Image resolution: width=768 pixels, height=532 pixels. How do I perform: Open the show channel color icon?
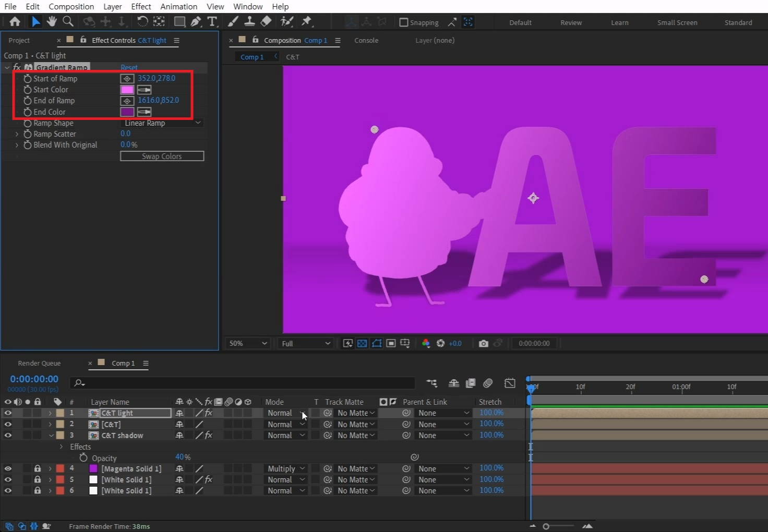coord(426,343)
